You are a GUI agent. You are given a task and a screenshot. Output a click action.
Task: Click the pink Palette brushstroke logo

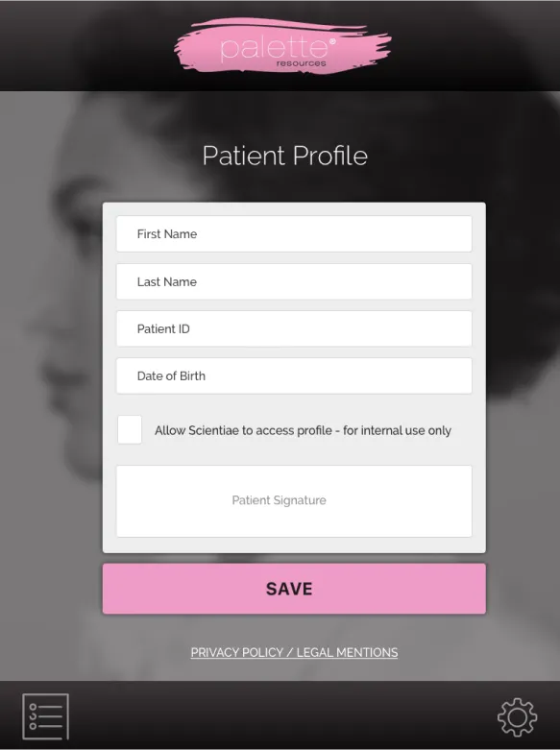click(x=282, y=46)
